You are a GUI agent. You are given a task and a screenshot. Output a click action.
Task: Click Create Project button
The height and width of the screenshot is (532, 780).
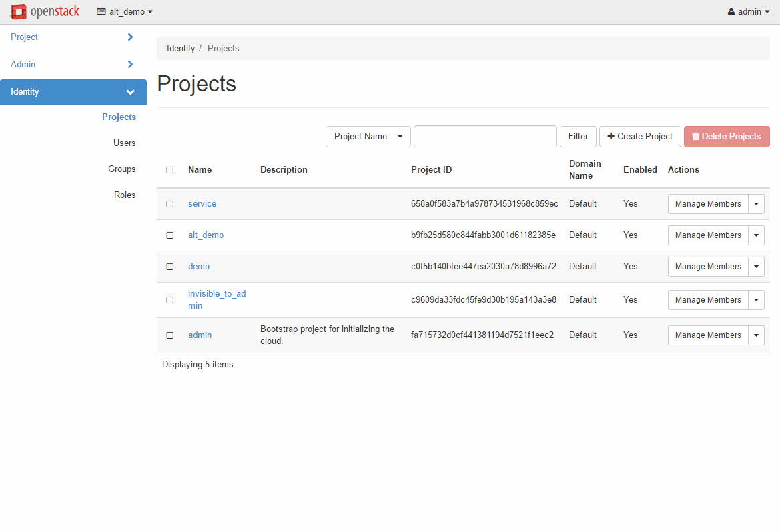(x=640, y=137)
